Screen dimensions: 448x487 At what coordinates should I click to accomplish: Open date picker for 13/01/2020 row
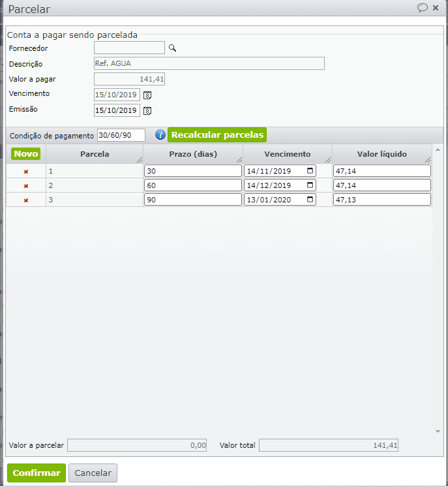tap(310, 199)
